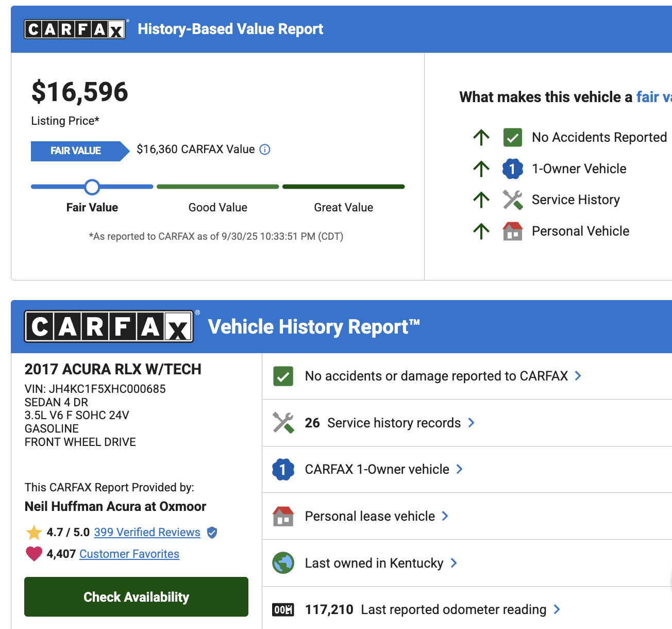
Task: Click the up arrow beside 1-Owner Vehicle
Action: coord(481,169)
